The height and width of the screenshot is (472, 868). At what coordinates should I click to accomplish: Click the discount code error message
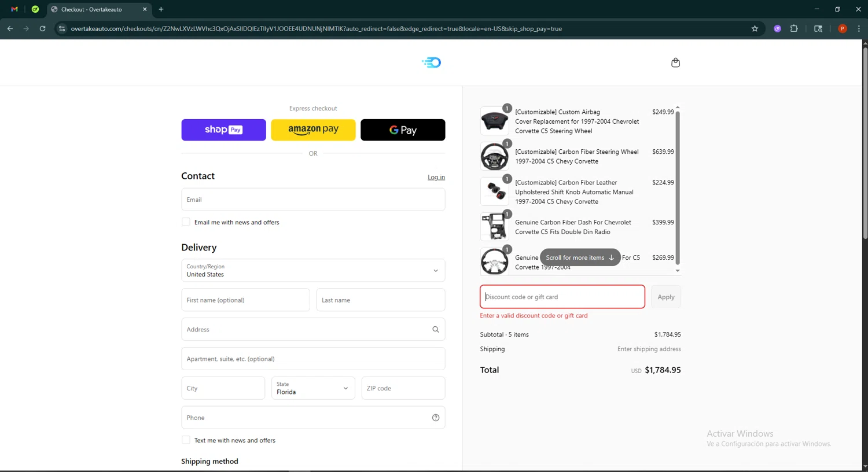point(534,316)
